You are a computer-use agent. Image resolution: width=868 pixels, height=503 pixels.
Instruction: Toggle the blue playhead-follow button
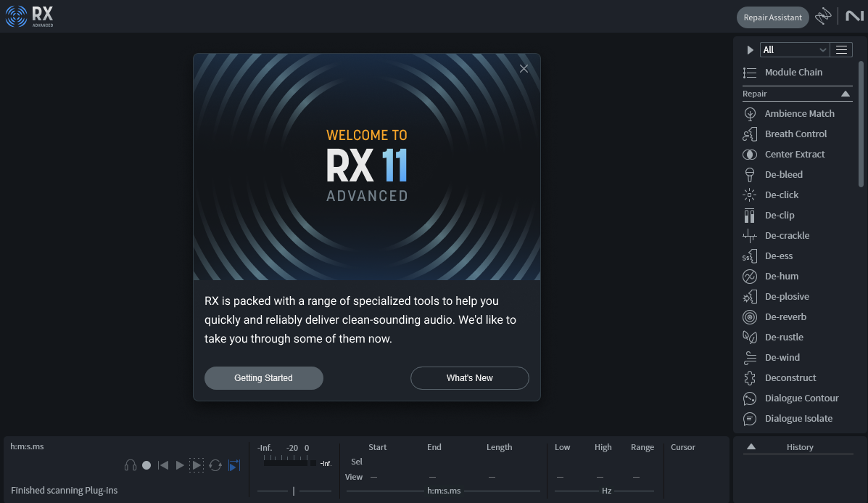click(235, 465)
